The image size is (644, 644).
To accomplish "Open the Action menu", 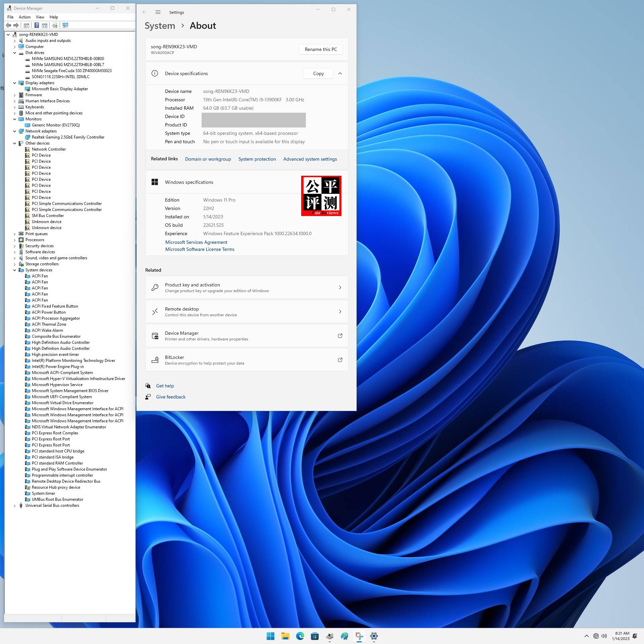I will point(24,17).
